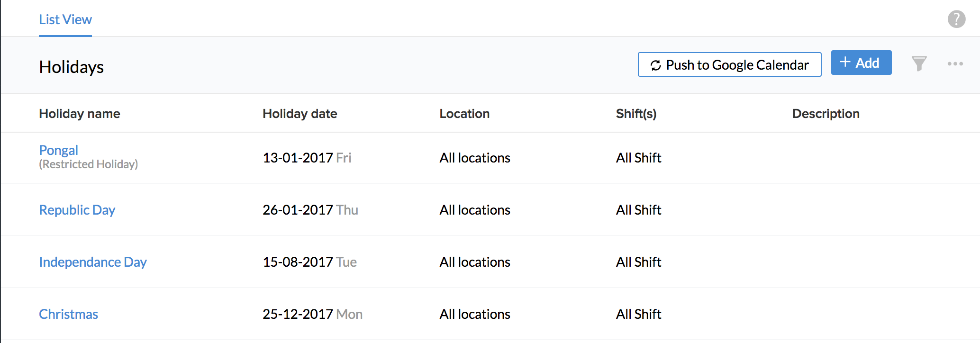Screen dimensions: 980x343
Task: Click All locations in the Christmas row
Action: coord(475,314)
